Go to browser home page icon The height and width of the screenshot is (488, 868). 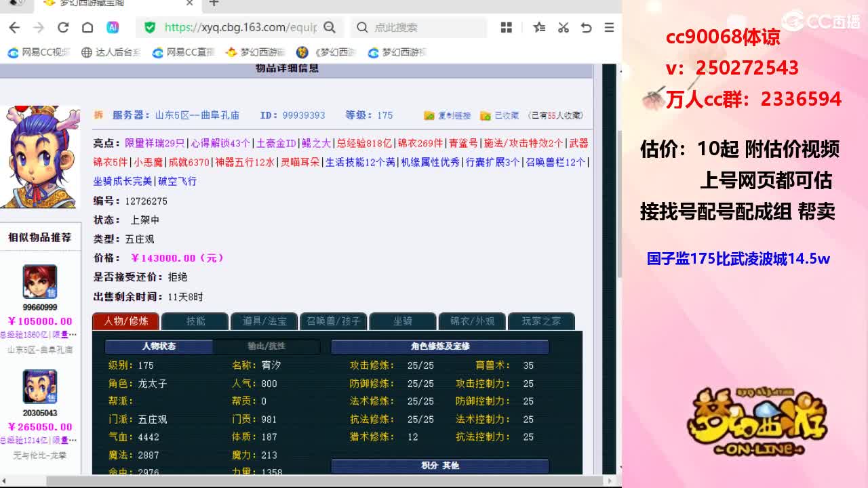[87, 27]
